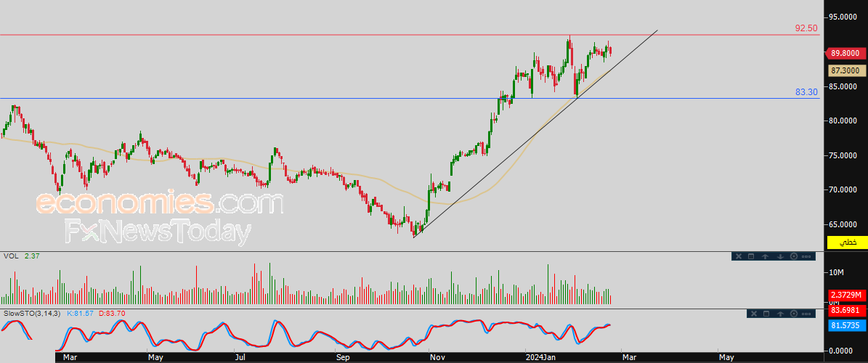The image size is (868, 363).
Task: Maximize the VOL indicator panel
Action: point(751,256)
